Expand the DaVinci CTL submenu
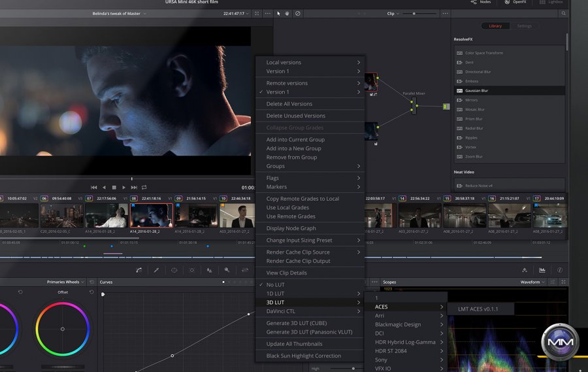This screenshot has height=372, width=588. [310, 311]
